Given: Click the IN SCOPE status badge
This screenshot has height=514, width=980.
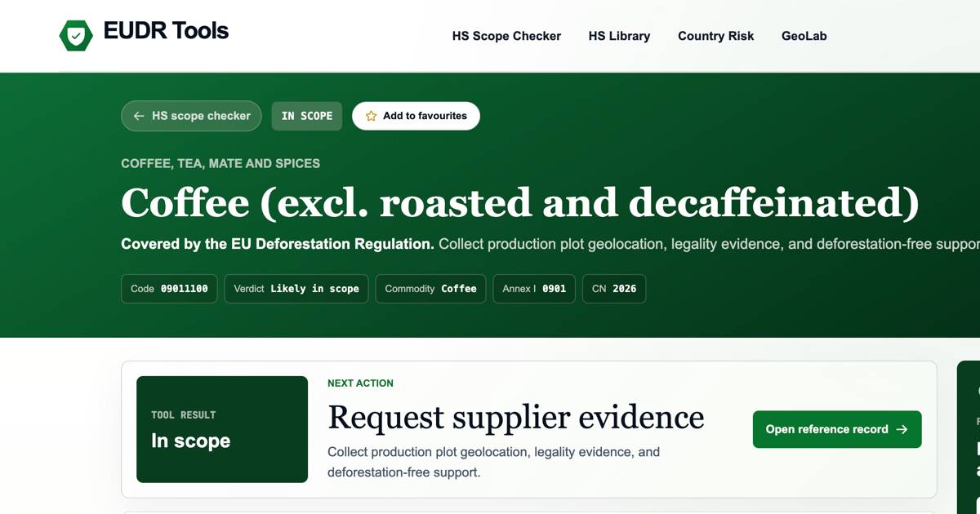Looking at the screenshot, I should (307, 116).
